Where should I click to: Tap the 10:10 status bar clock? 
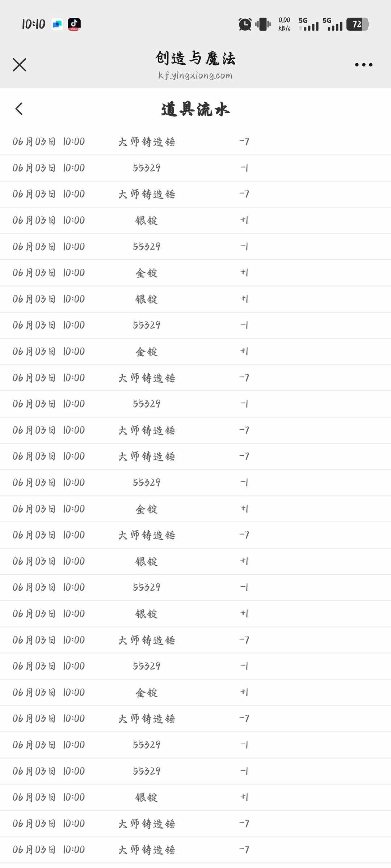33,24
